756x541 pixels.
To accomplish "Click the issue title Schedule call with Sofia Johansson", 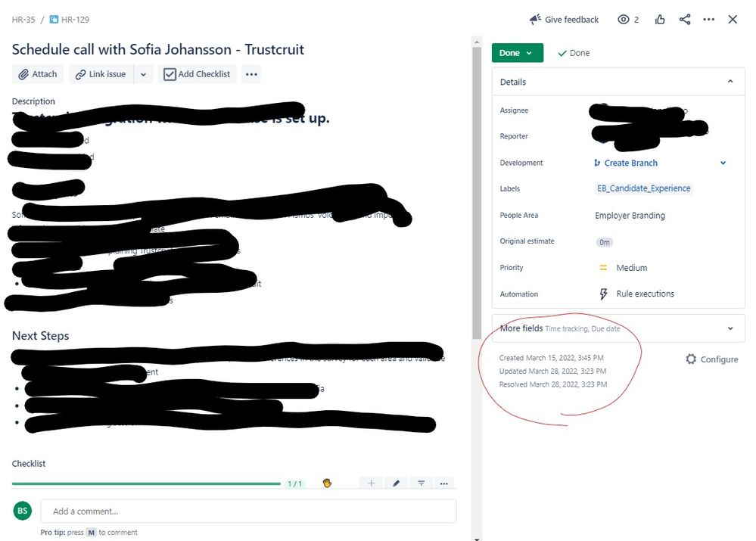I will tap(157, 49).
